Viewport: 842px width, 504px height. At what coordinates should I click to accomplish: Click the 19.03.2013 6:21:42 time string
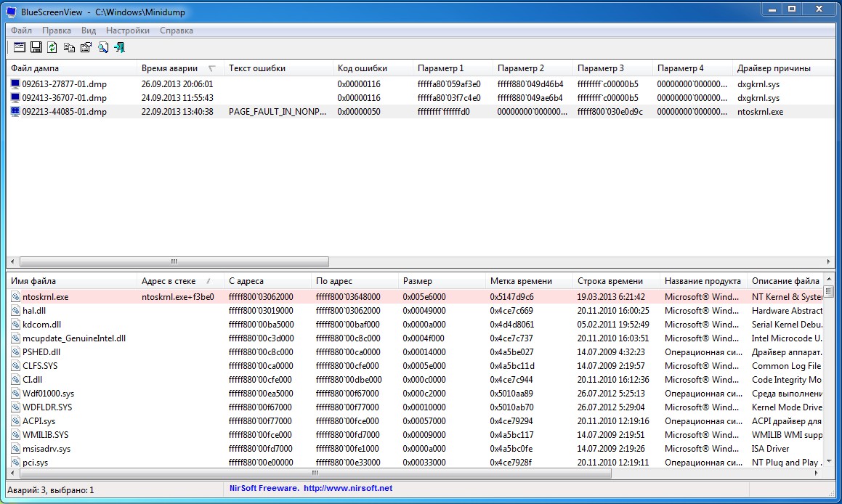611,297
